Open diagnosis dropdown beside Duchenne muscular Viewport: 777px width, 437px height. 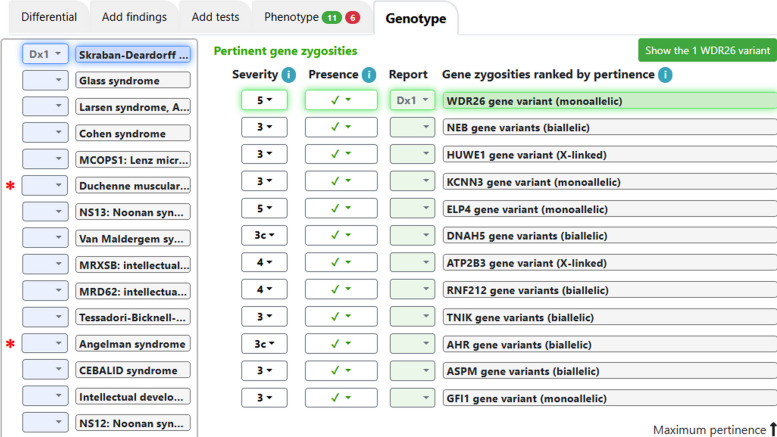tap(45, 185)
